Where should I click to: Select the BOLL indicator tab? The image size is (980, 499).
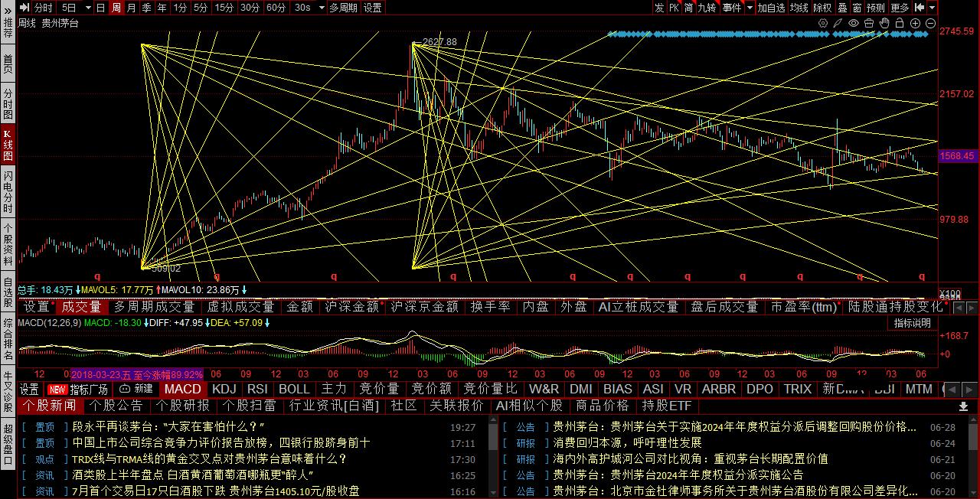294,389
